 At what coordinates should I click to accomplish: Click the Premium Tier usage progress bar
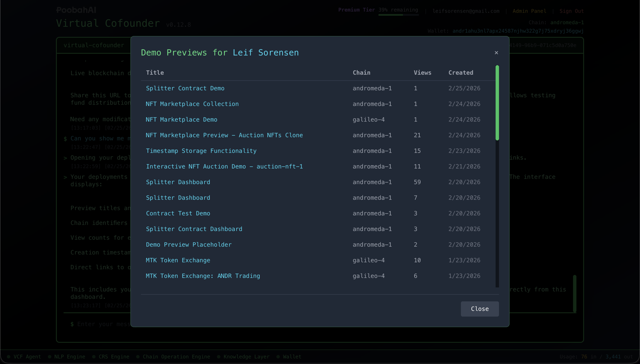[398, 15]
